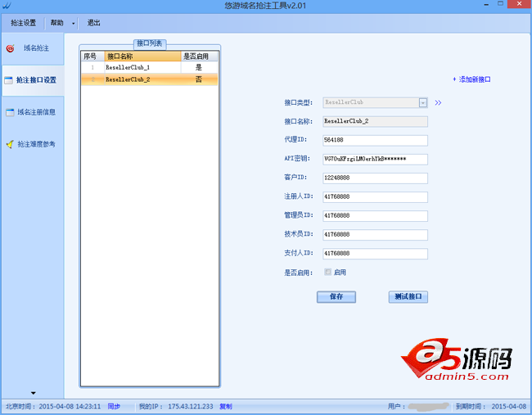This screenshot has width=532, height=415.
Task: Click the 代理ID input field
Action: [x=375, y=140]
